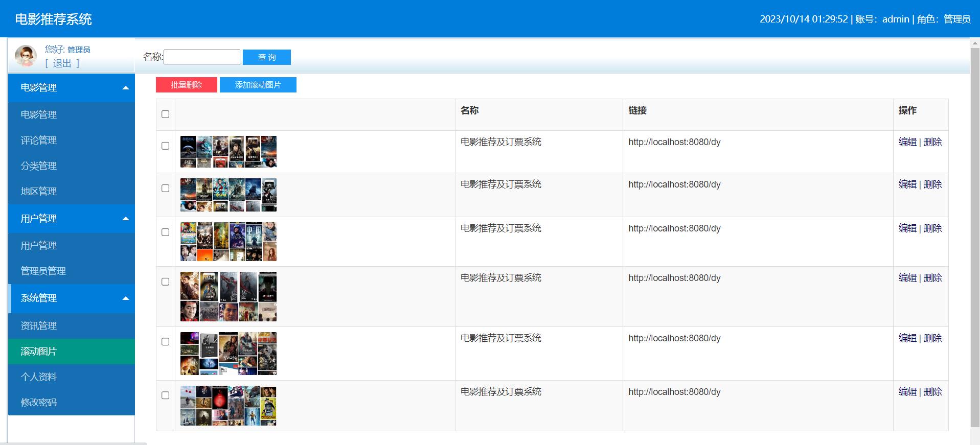Viewport: 980px width, 445px height.
Task: Select the highlighted 滚动图片 menu item
Action: 72,351
